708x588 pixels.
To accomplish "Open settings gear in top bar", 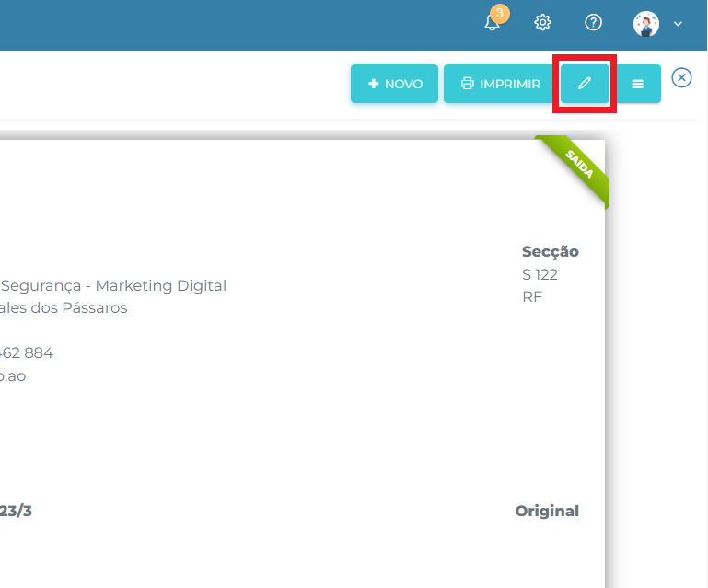I will point(543,22).
